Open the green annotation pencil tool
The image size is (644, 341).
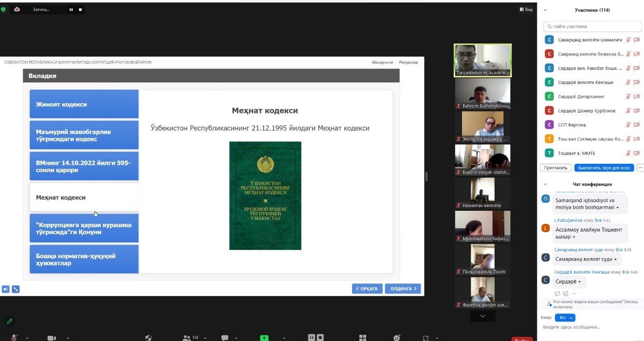tap(9, 321)
